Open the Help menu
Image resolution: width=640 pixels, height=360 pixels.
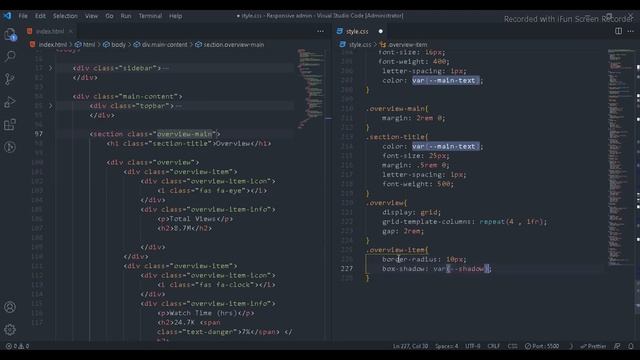(x=176, y=16)
